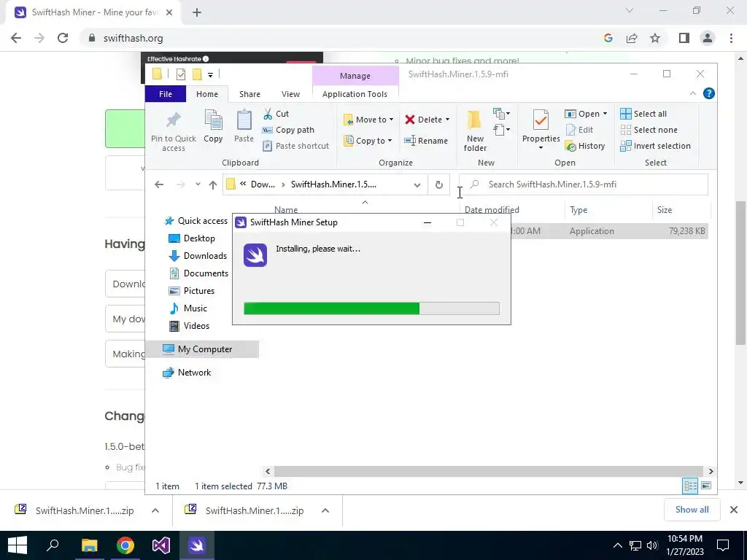Navigate back in File Explorer
The height and width of the screenshot is (560, 747).
tap(159, 184)
